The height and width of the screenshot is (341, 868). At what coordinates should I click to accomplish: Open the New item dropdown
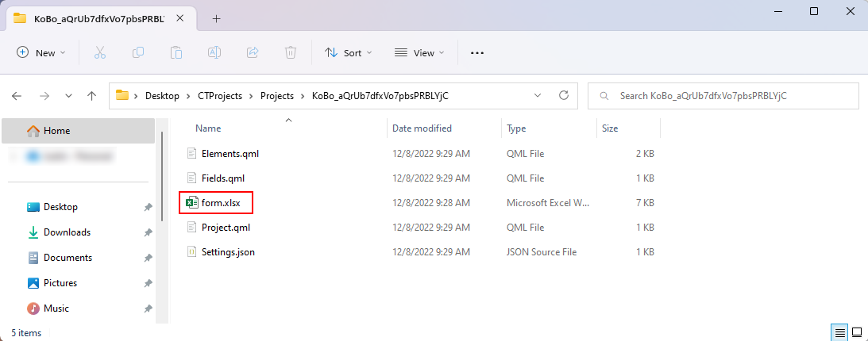[41, 52]
